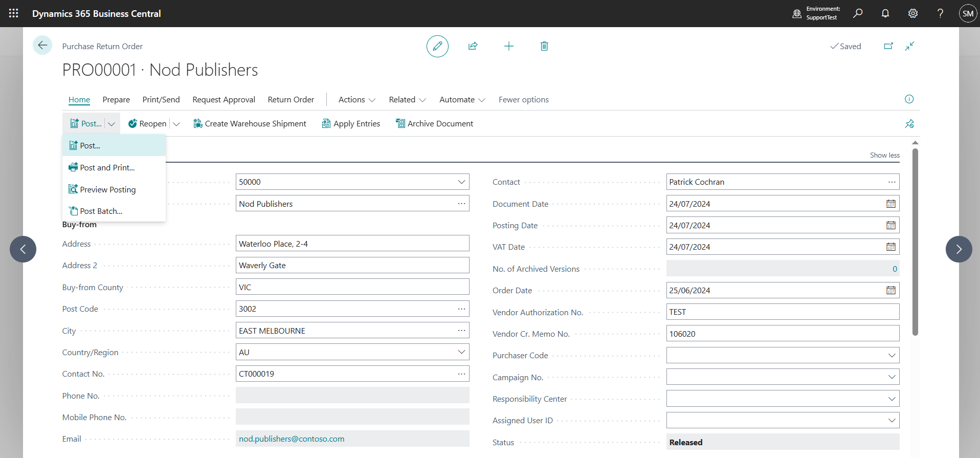980x458 pixels.
Task: Open the app launcher waffle menu
Action: click(14, 13)
